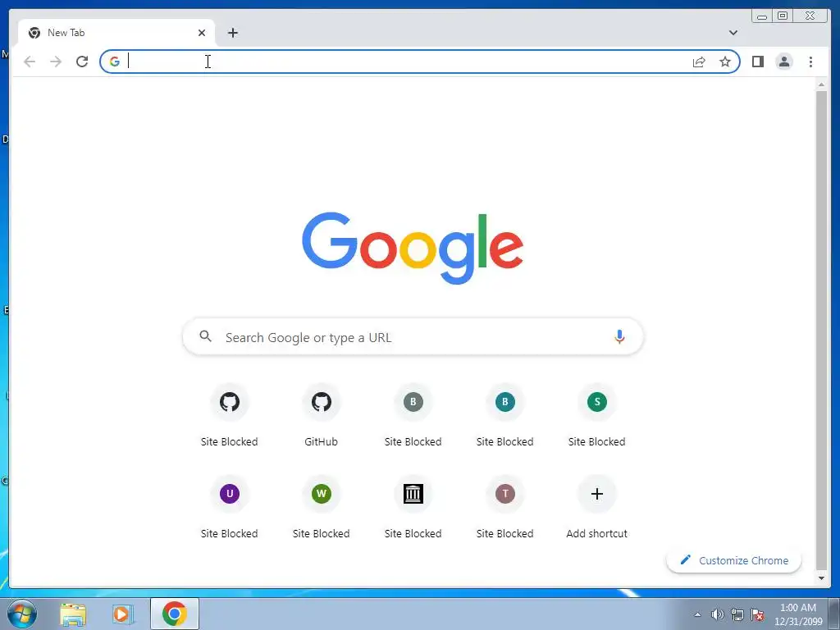The width and height of the screenshot is (840, 630).
Task: Launch Windows Media Player from taskbar
Action: (x=122, y=614)
